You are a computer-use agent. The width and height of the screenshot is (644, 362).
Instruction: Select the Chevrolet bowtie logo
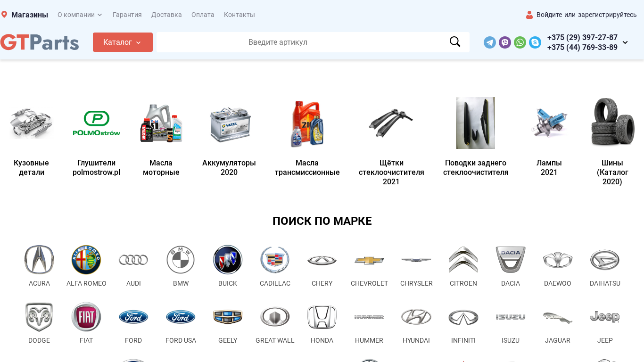point(369,260)
